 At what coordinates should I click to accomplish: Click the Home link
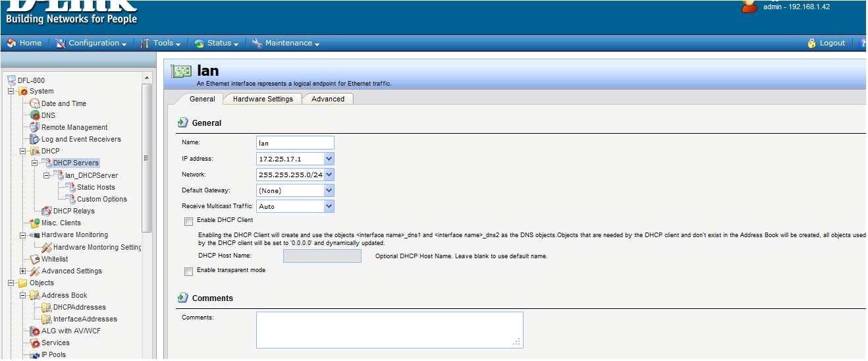[x=30, y=43]
